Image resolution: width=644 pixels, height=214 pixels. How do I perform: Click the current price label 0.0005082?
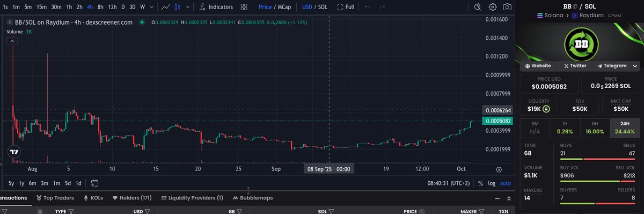(x=498, y=121)
